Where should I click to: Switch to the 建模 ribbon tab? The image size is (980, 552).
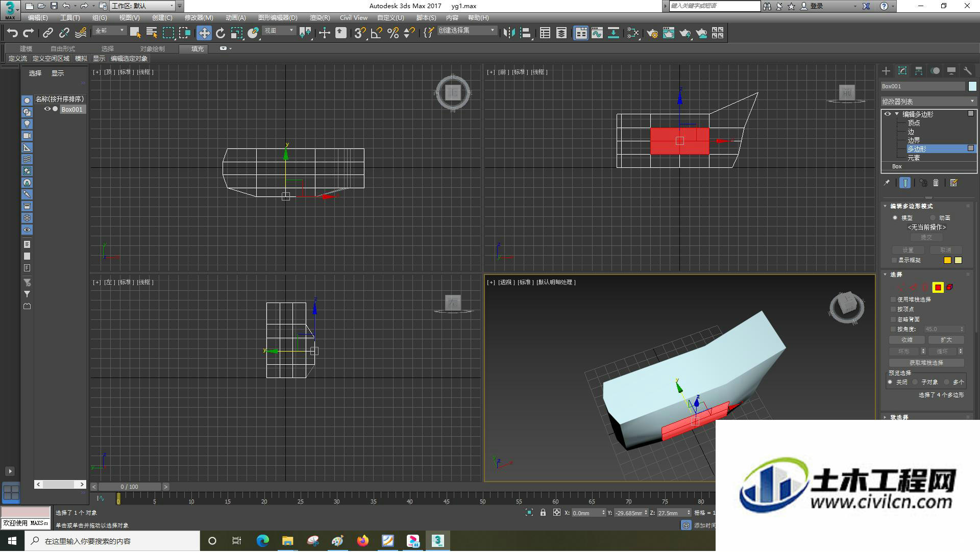click(26, 49)
